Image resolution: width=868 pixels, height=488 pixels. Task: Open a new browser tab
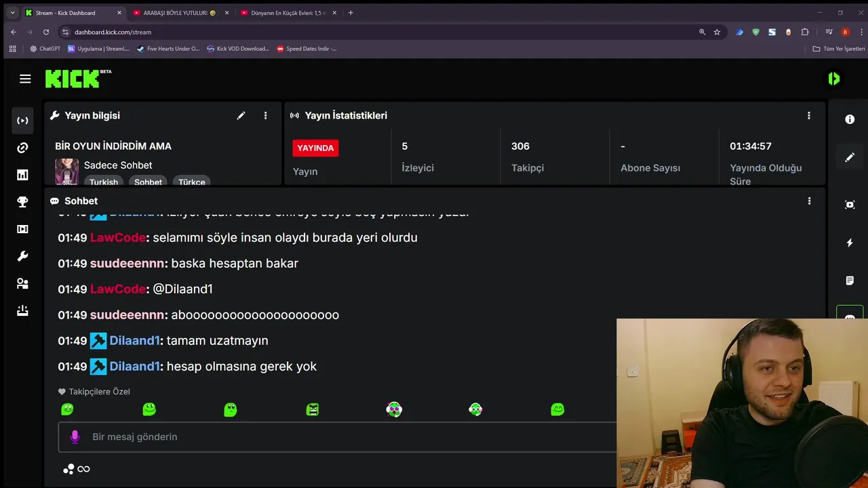[351, 13]
